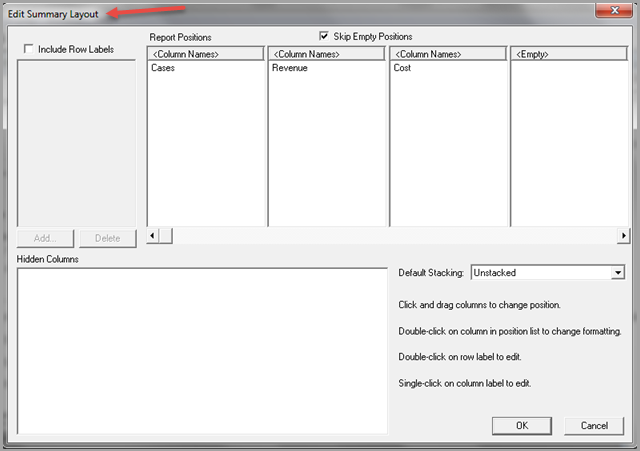Enable the Include Row Labels checkbox

[28, 48]
